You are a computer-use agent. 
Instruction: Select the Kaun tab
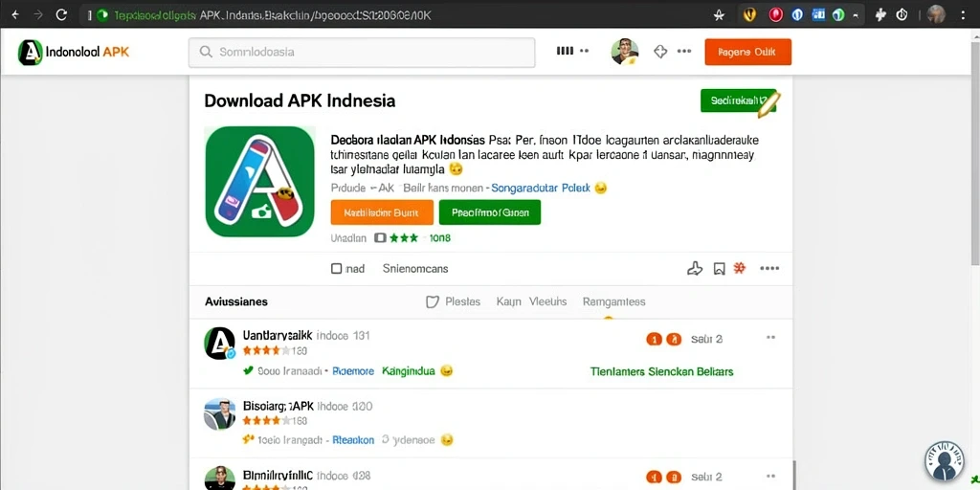point(509,301)
